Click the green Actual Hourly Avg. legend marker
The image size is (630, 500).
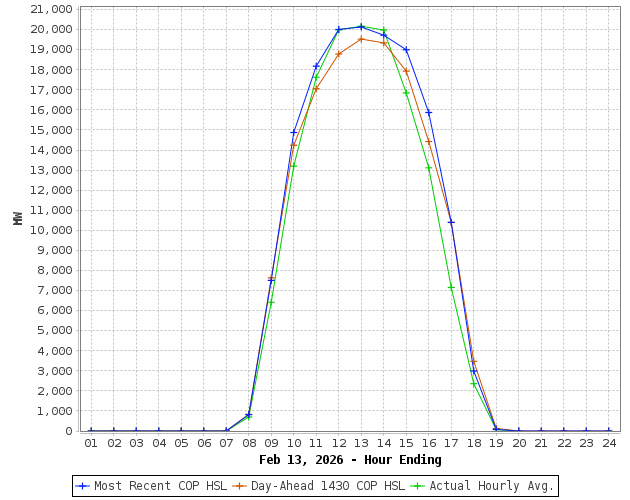click(418, 486)
